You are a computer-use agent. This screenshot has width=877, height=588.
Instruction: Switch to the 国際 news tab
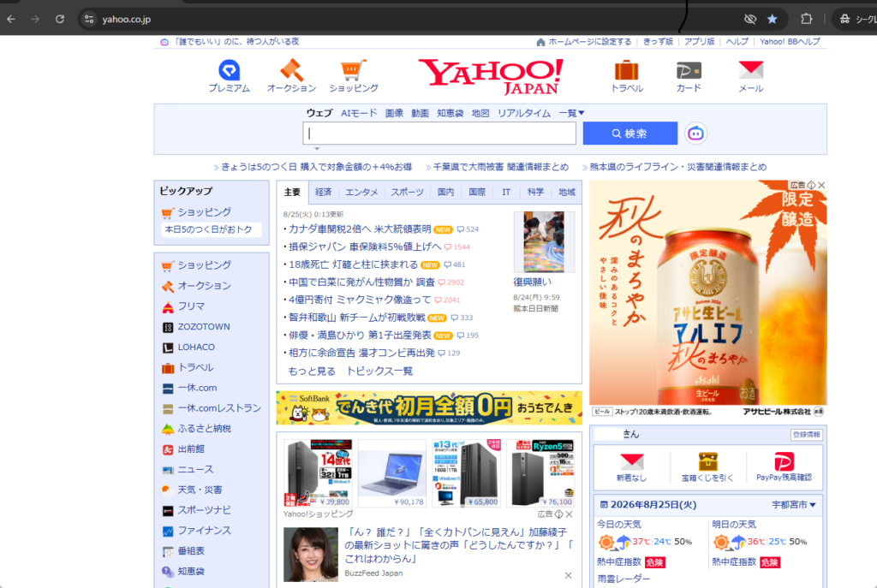tap(477, 193)
